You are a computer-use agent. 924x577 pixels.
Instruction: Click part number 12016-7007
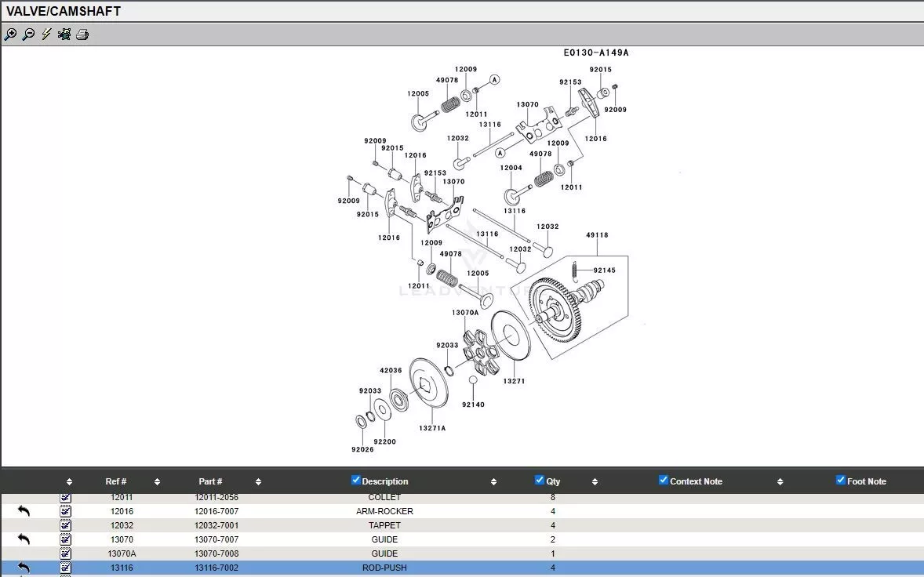click(216, 511)
